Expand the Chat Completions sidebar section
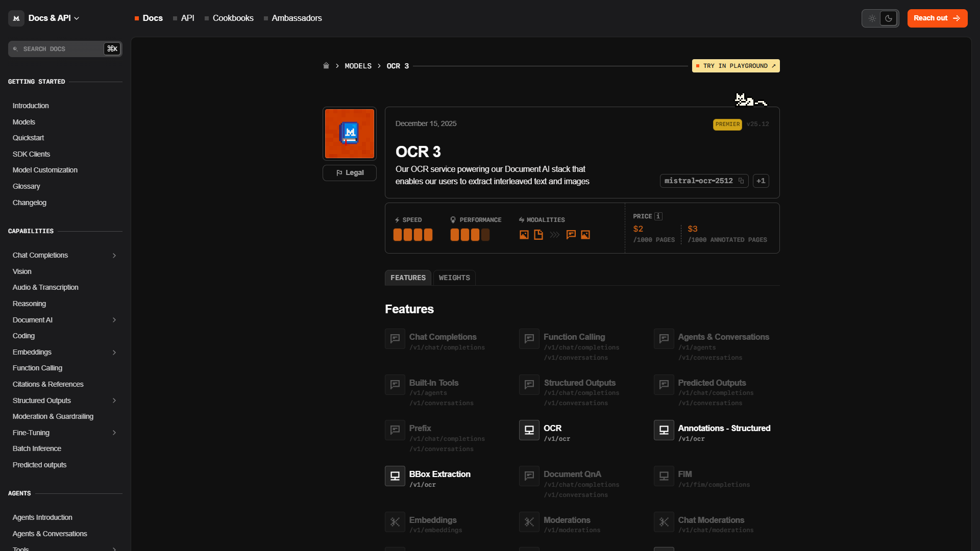Screen dimensions: 980x551 (114, 256)
